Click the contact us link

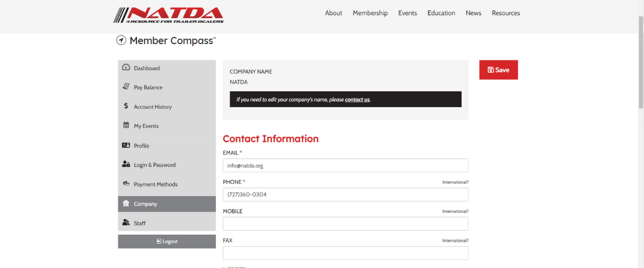[357, 100]
